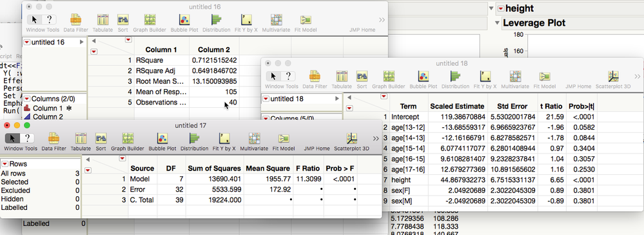Click Excluded entry in Rows panel

pyautogui.click(x=40, y=190)
